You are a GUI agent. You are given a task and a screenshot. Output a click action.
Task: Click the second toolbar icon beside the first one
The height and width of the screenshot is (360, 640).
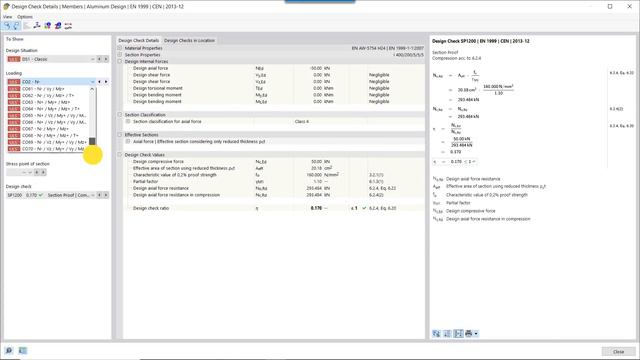pyautogui.click(x=16, y=26)
